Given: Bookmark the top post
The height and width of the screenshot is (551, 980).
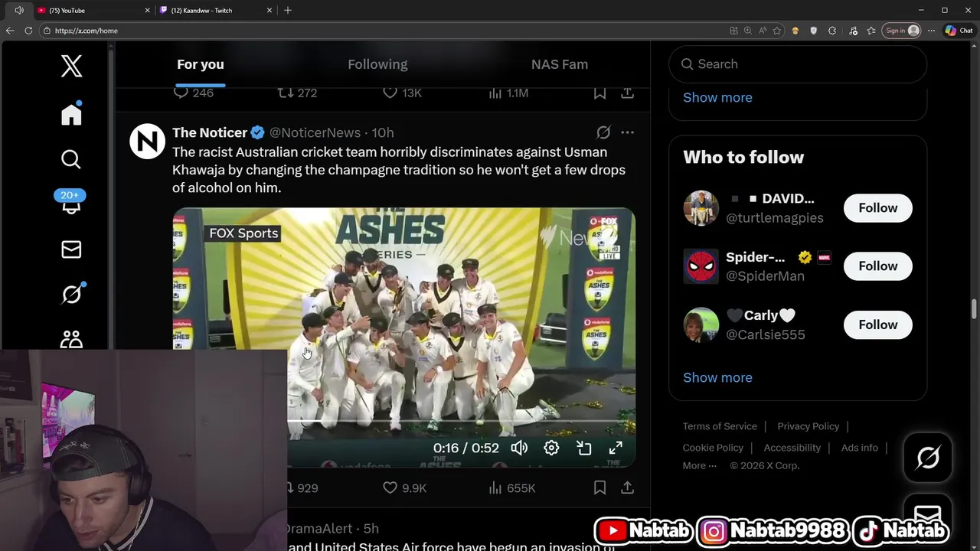Looking at the screenshot, I should pos(599,93).
